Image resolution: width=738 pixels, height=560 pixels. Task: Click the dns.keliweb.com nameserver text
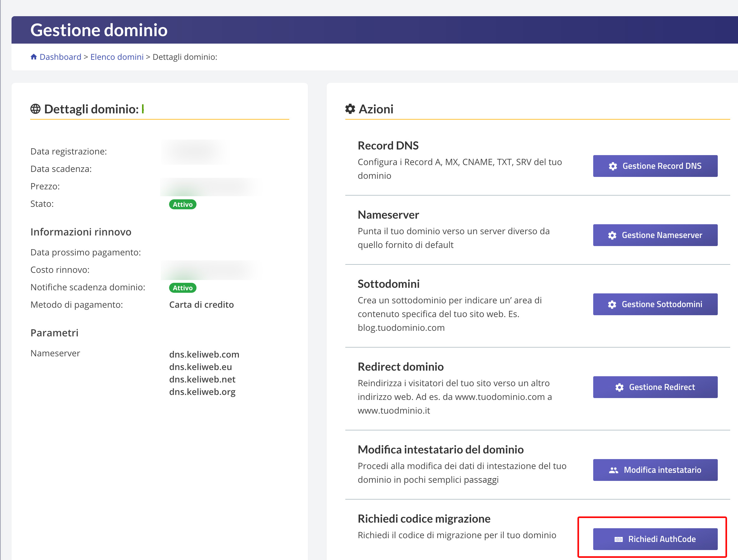click(x=204, y=354)
